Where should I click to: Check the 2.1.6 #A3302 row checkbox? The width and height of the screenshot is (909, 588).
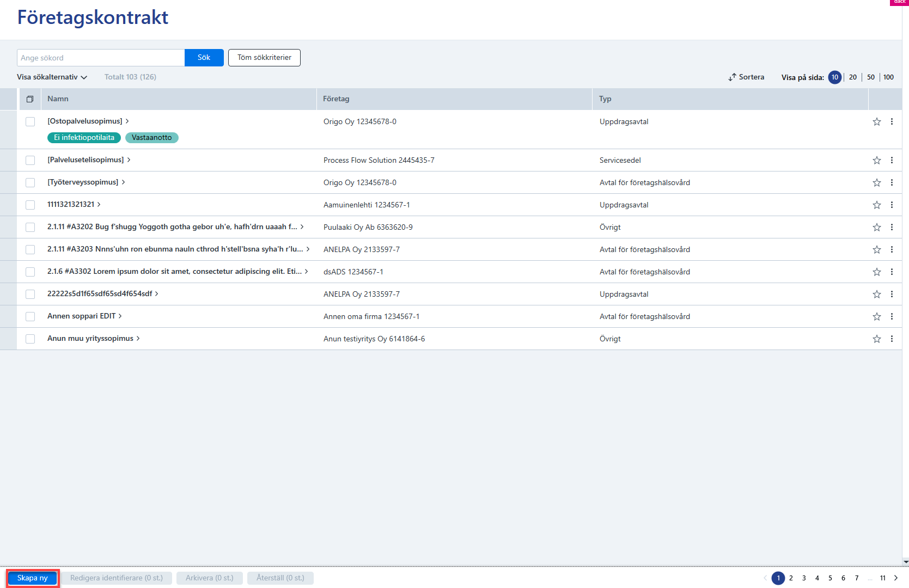click(x=30, y=272)
